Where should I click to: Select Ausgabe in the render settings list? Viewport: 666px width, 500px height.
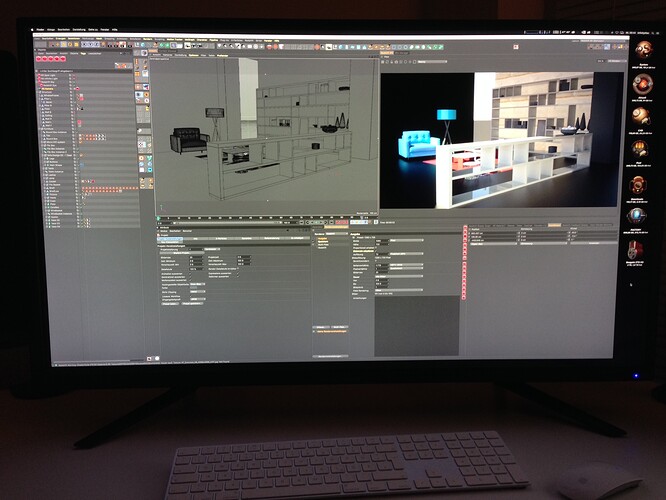point(322,239)
